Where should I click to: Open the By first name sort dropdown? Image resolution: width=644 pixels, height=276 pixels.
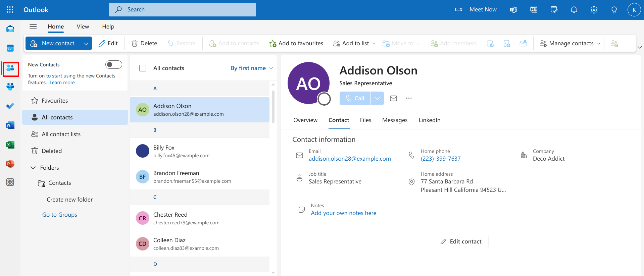pyautogui.click(x=252, y=68)
